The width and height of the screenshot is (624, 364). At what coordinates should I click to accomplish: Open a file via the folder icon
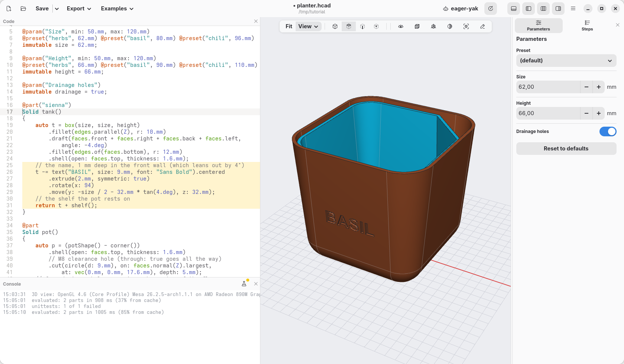pyautogui.click(x=23, y=9)
